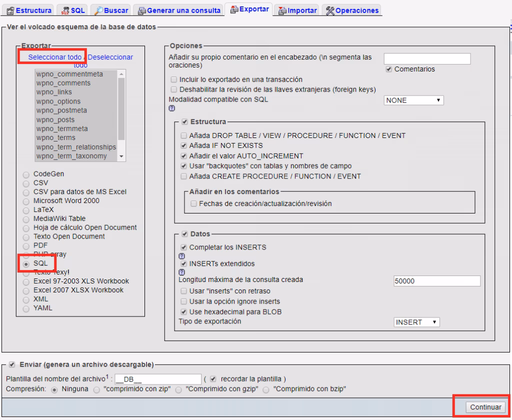The image size is (512, 420).
Task: Select wpno_term_taxonomy table entry
Action: 76,156
